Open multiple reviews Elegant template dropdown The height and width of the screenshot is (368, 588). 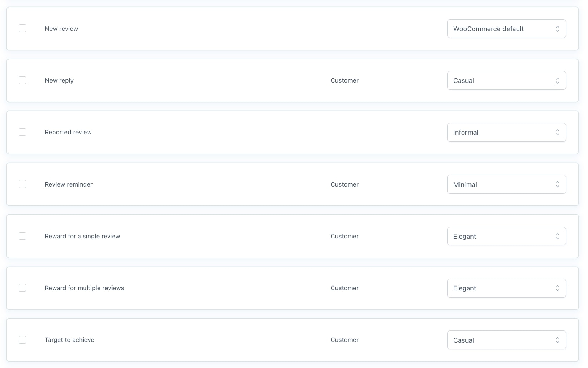506,288
